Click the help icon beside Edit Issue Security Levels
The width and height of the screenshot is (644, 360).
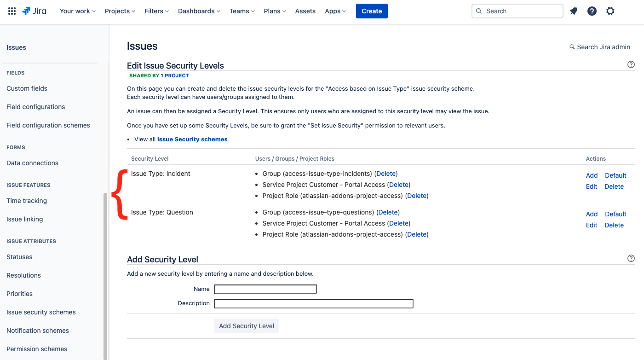pyautogui.click(x=631, y=64)
